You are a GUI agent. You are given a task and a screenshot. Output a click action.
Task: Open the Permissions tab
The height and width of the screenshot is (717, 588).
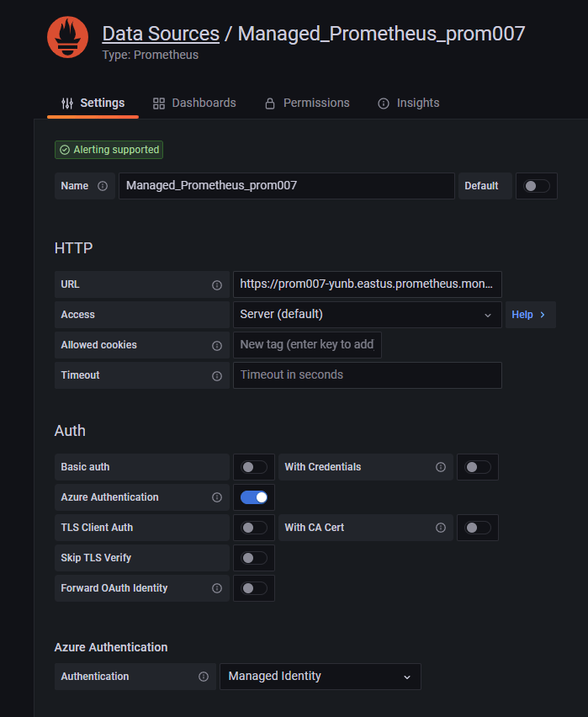pos(307,103)
